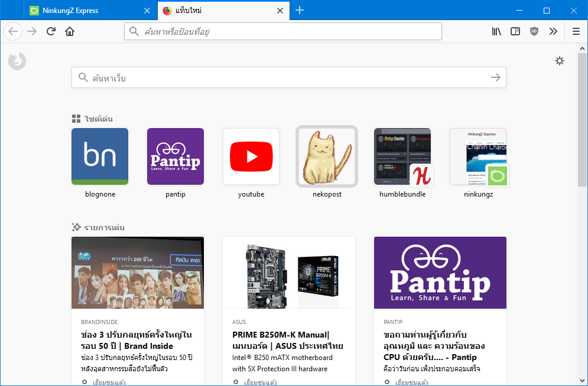
Task: Go forward with the forward arrow
Action: (32, 31)
